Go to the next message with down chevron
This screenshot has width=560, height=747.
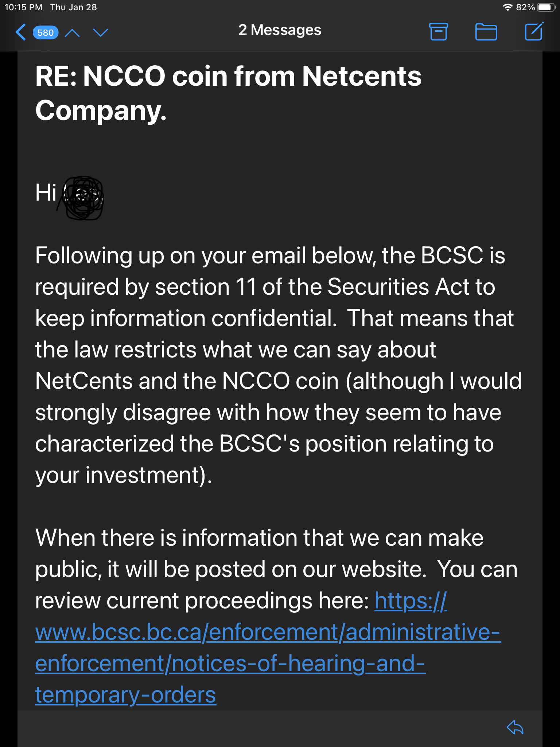[x=101, y=33]
